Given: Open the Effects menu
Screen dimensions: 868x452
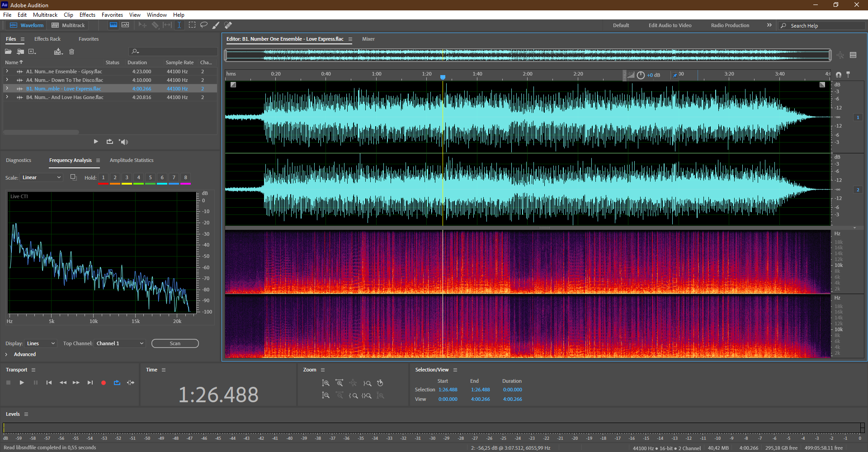Looking at the screenshot, I should point(87,15).
